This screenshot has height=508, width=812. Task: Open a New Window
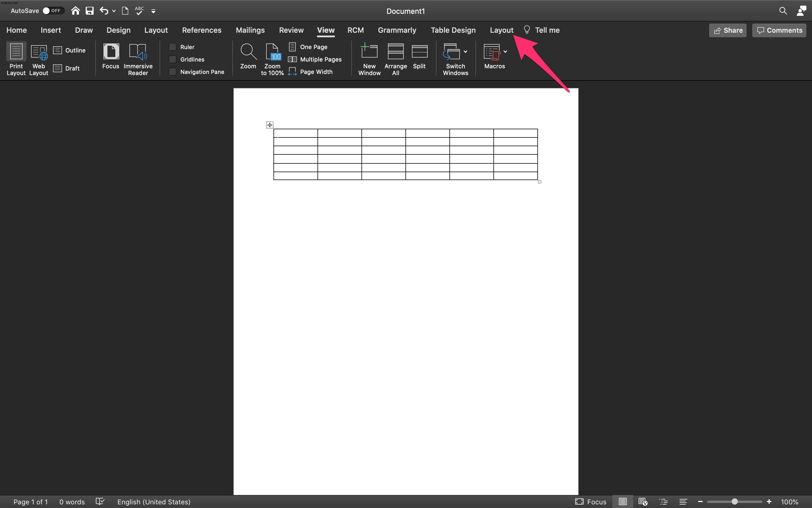point(369,60)
